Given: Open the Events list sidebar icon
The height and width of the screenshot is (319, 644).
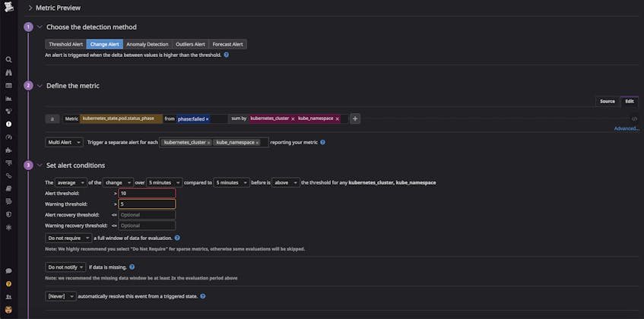Looking at the screenshot, I should coord(8,86).
